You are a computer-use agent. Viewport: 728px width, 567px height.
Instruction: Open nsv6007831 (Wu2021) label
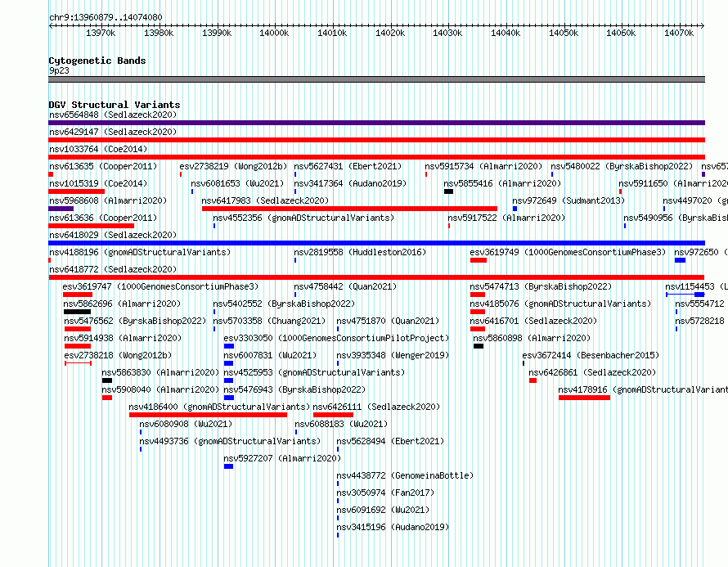pyautogui.click(x=270, y=355)
